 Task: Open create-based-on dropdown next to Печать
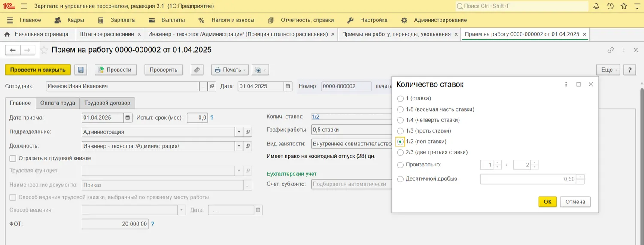[260, 70]
